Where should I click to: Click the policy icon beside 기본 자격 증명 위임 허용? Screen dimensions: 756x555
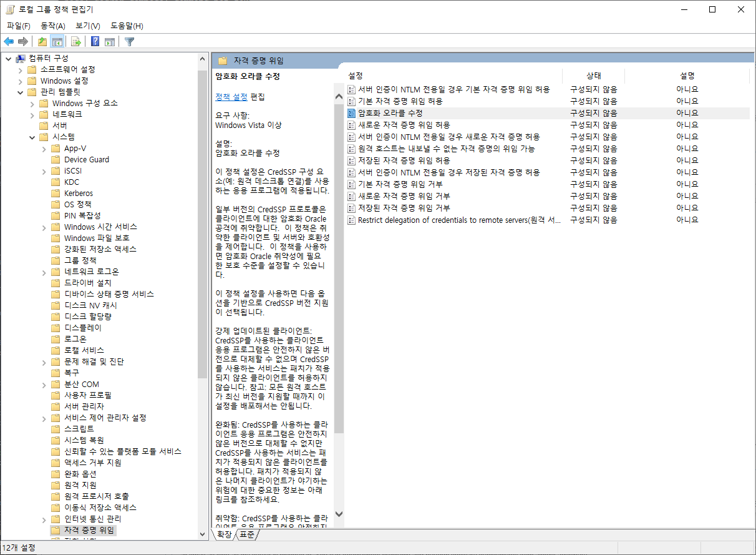[x=352, y=101]
